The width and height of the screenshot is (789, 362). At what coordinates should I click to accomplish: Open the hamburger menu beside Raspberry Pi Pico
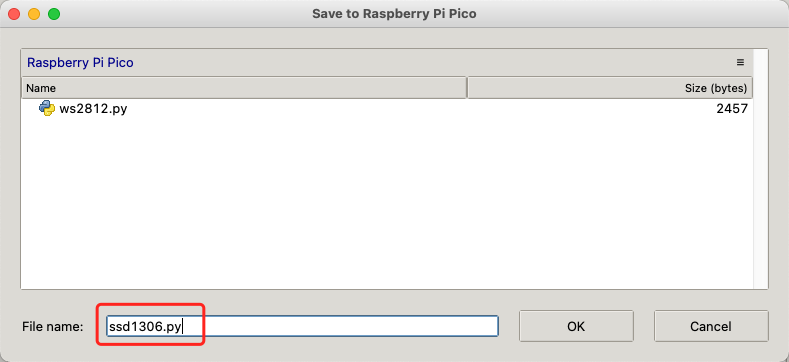click(740, 62)
